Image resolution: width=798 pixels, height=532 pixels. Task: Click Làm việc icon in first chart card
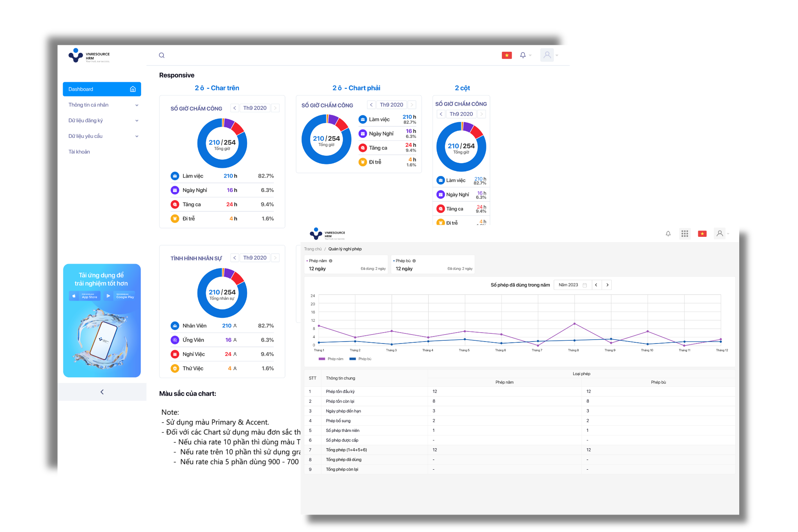175,176
